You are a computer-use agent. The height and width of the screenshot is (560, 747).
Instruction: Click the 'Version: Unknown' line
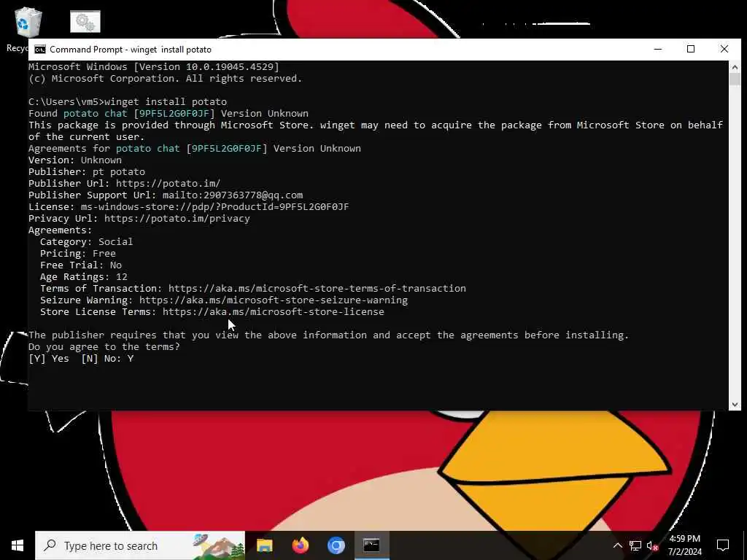click(x=75, y=160)
